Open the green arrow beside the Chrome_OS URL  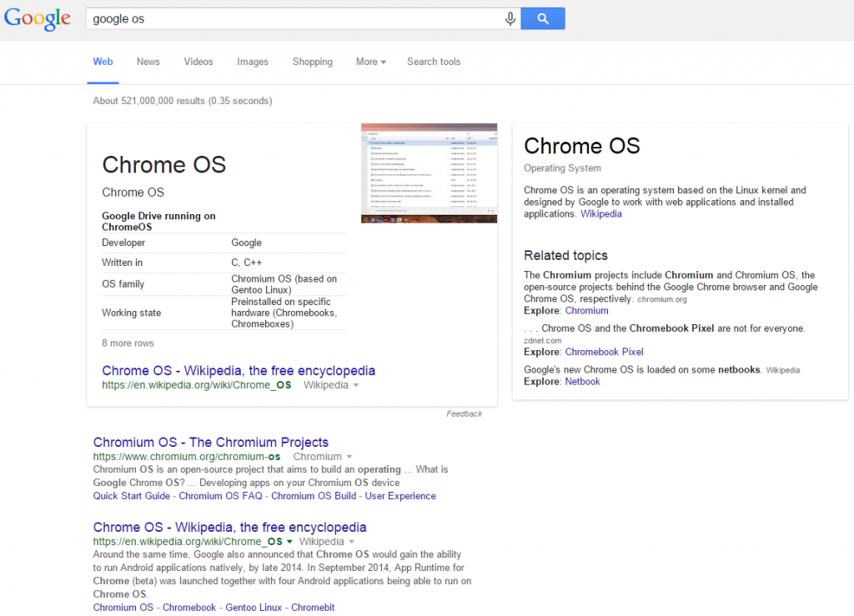click(x=289, y=542)
